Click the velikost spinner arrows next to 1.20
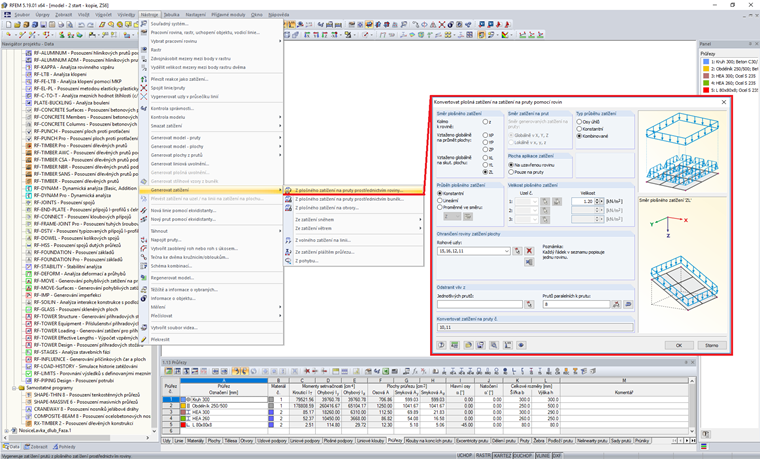Image resolution: width=760 pixels, height=459 pixels. pos(597,201)
